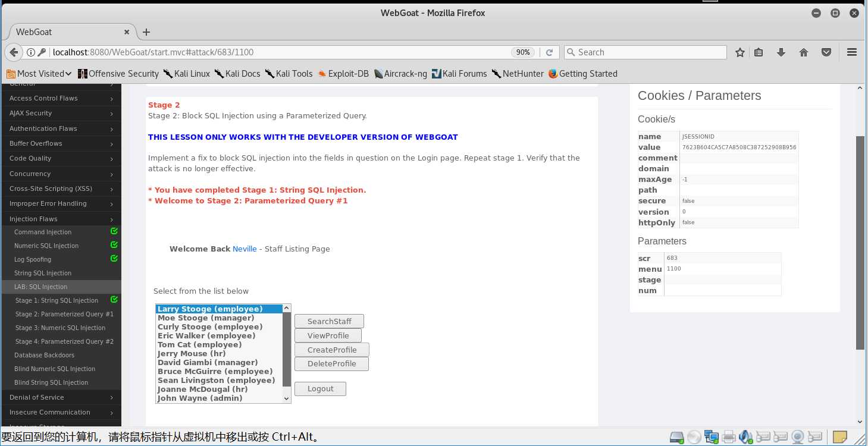868x446 pixels.
Task: Open the Kali Tools bookmark
Action: pos(289,74)
